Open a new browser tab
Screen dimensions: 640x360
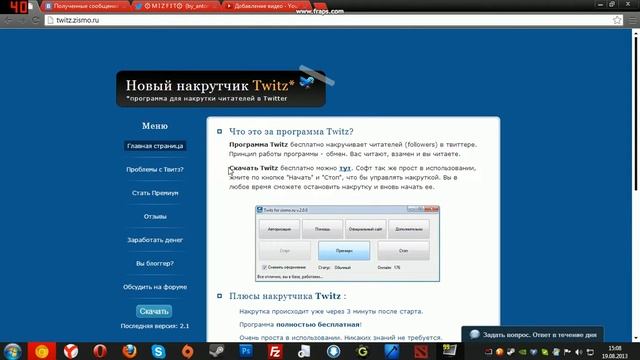click(320, 6)
